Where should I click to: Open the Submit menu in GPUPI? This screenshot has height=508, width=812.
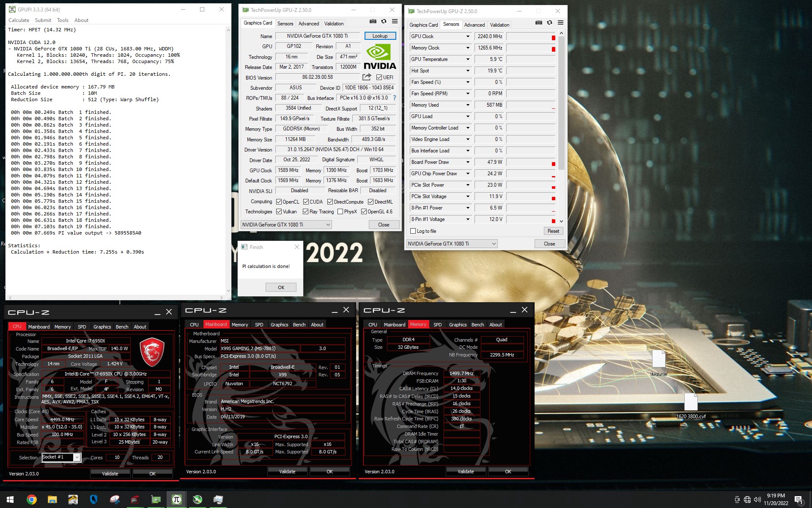point(43,20)
